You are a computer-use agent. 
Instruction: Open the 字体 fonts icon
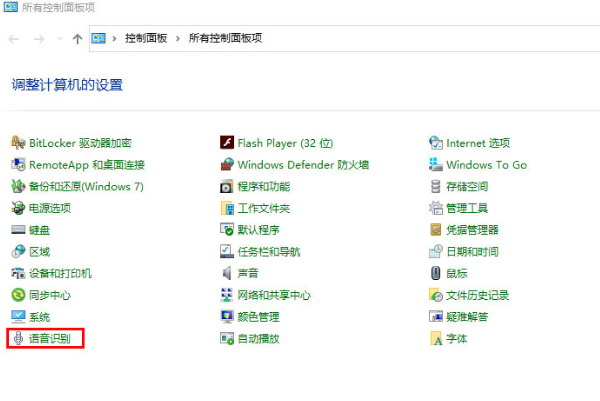coord(435,339)
